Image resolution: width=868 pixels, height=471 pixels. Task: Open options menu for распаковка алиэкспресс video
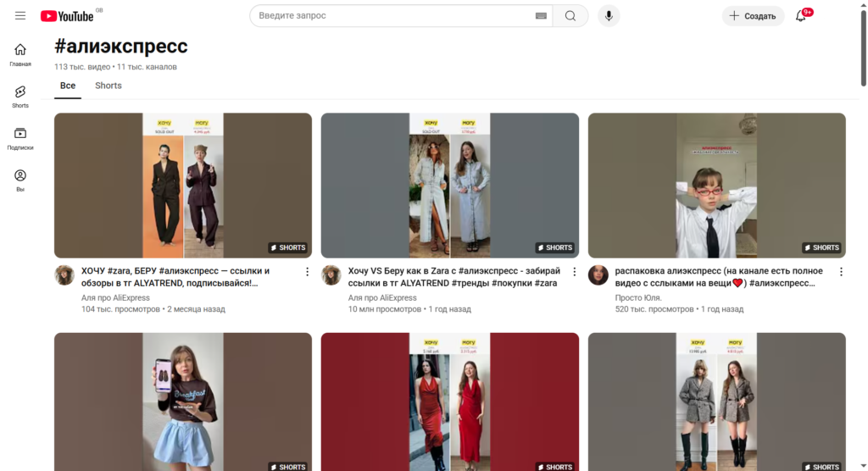[841, 272]
